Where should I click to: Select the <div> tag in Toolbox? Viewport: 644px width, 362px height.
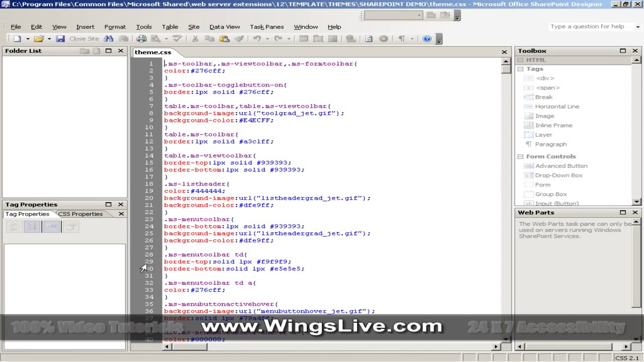545,78
